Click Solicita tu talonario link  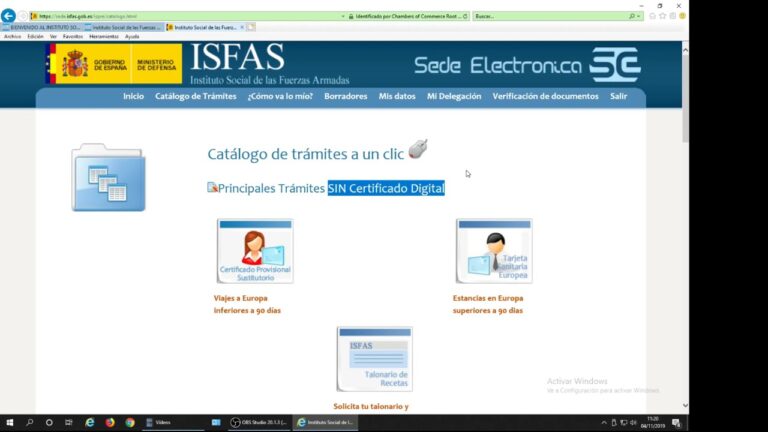pos(371,406)
